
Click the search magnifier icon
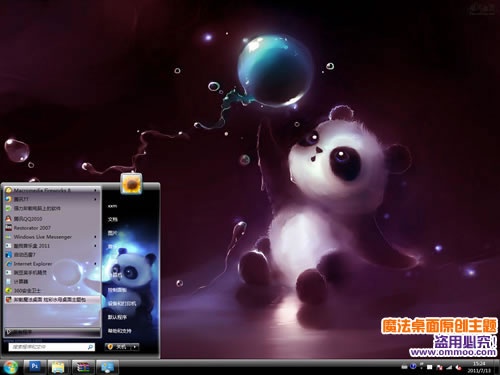point(90,347)
